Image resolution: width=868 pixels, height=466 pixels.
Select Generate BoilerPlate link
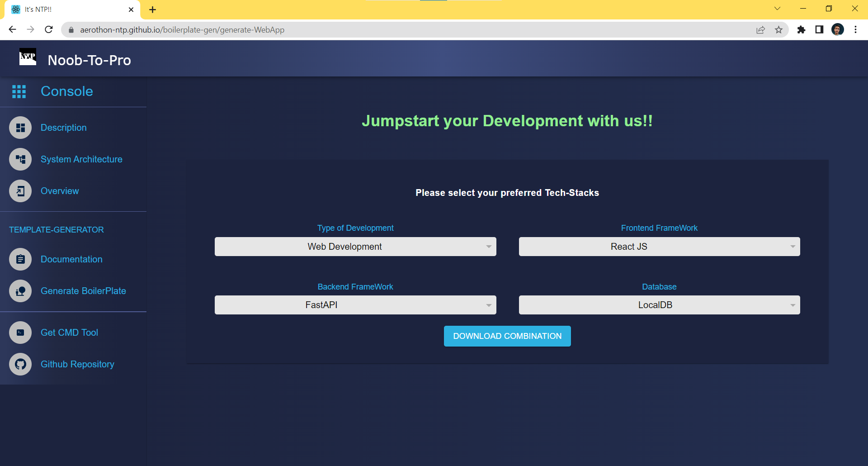coord(83,291)
